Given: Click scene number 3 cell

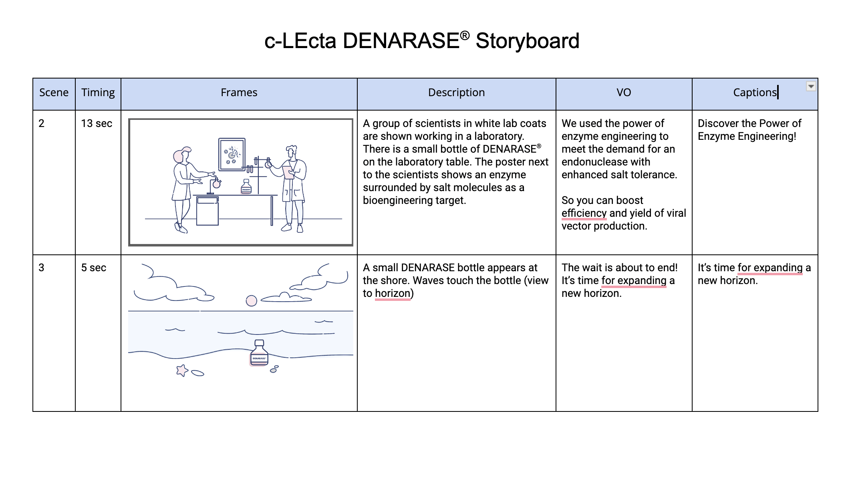Looking at the screenshot, I should coord(42,268).
